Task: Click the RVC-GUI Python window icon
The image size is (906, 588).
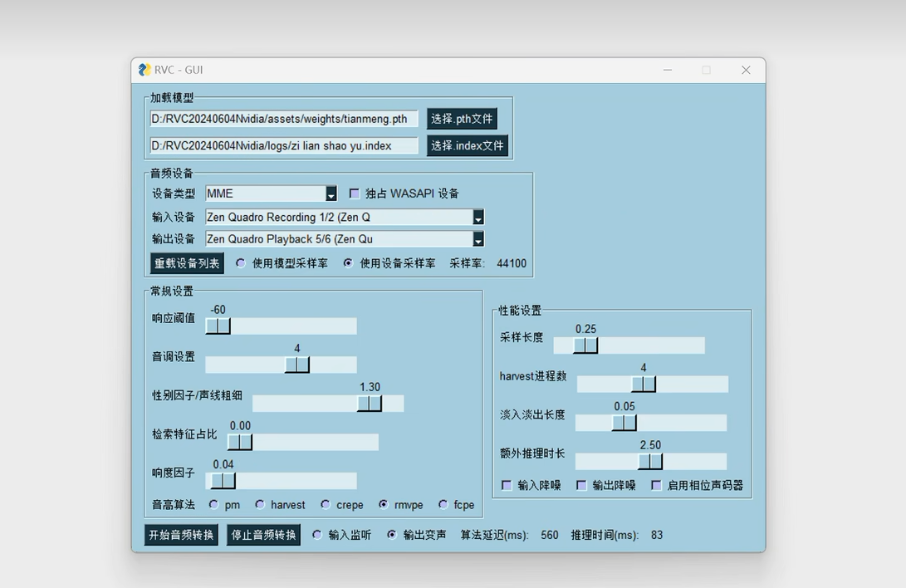Action: click(x=144, y=70)
